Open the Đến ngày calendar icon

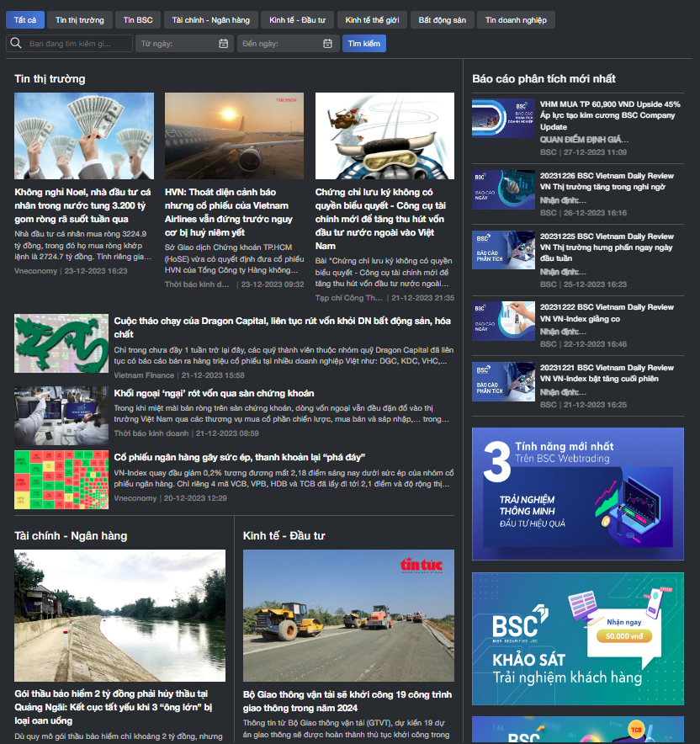tap(327, 44)
